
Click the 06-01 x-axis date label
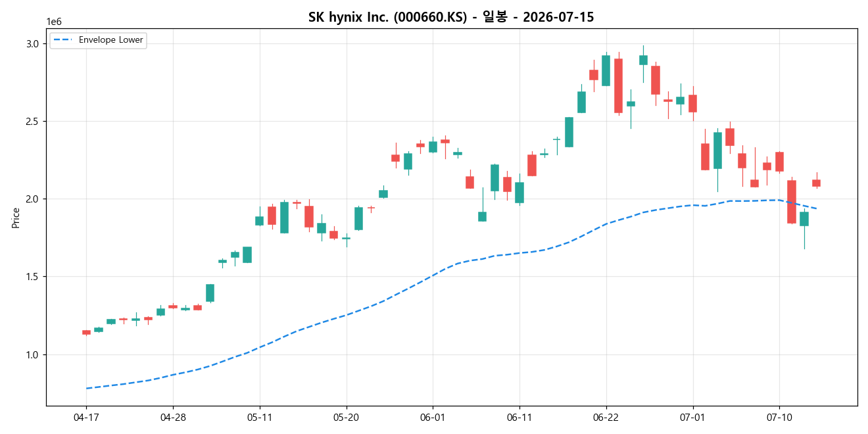click(433, 417)
